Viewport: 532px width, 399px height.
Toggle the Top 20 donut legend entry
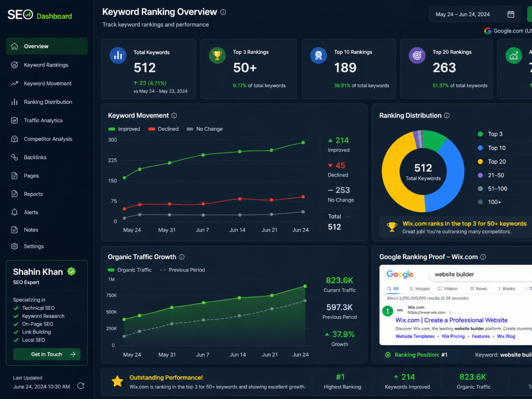click(x=492, y=162)
